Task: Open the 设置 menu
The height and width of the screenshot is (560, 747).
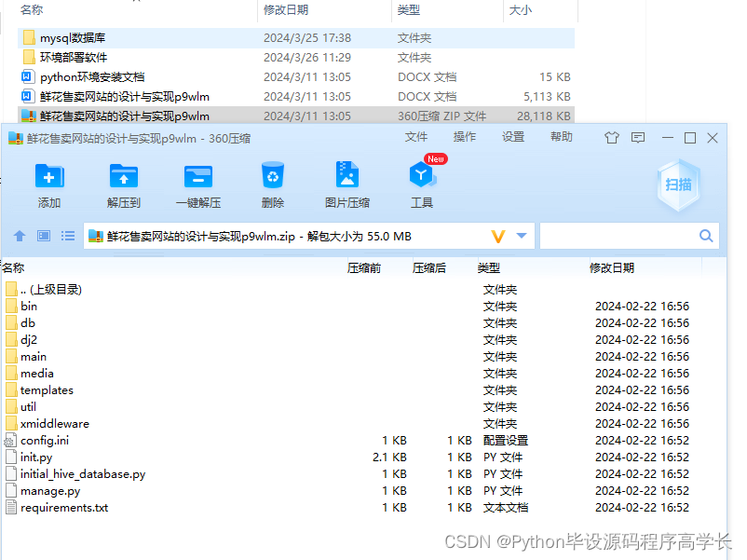Action: coord(513,137)
